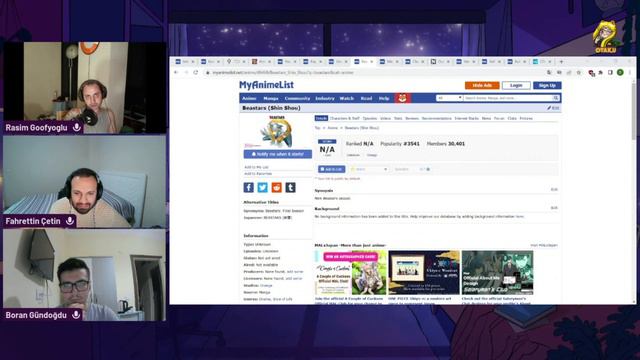Viewport: 640px width, 360px height.
Task: Click the pencil Edit icon for Beastars
Action: [x=553, y=108]
